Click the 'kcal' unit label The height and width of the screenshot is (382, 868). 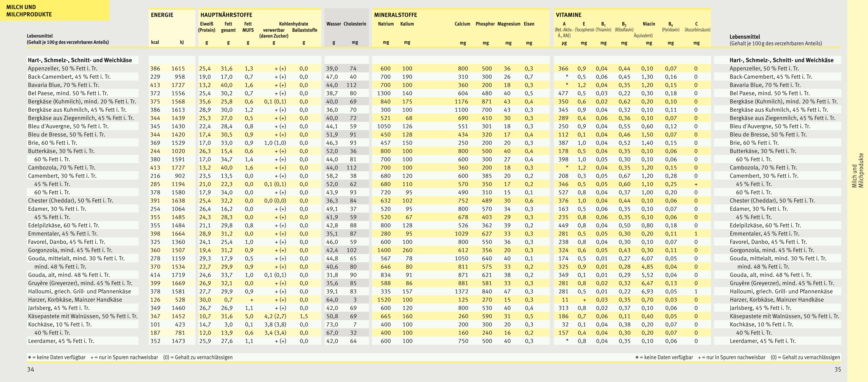pyautogui.click(x=155, y=42)
